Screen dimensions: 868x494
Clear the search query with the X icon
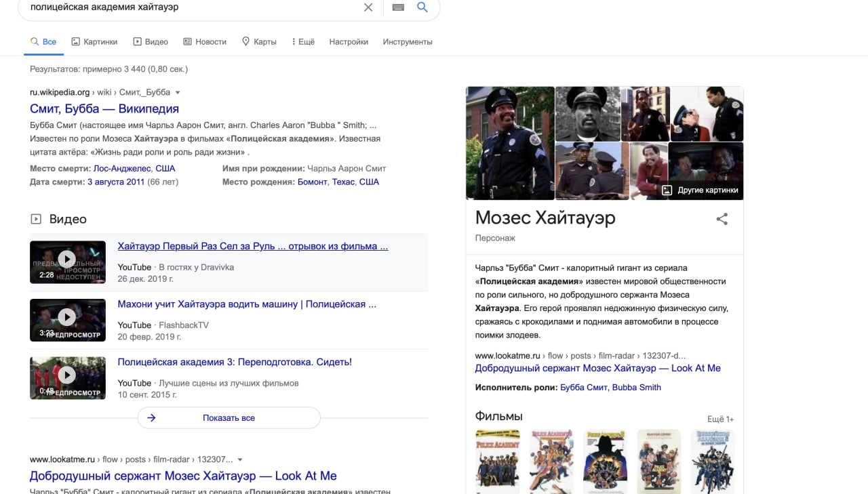click(368, 7)
